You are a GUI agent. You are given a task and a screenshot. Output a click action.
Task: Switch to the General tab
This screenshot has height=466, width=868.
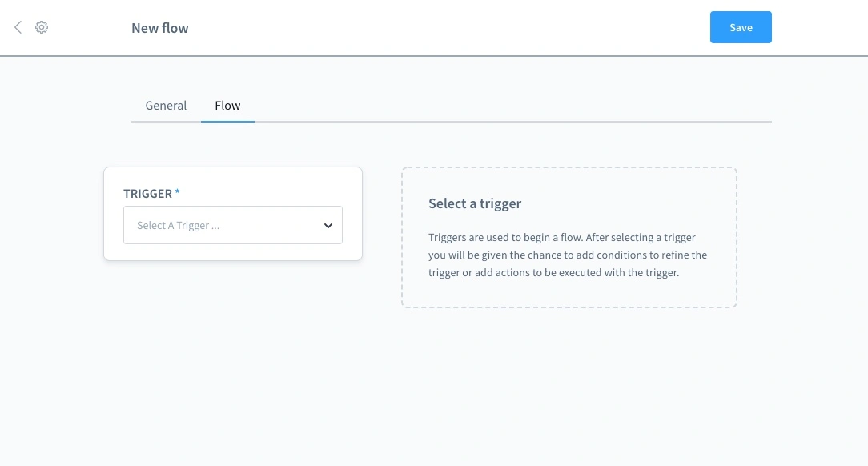pos(166,106)
